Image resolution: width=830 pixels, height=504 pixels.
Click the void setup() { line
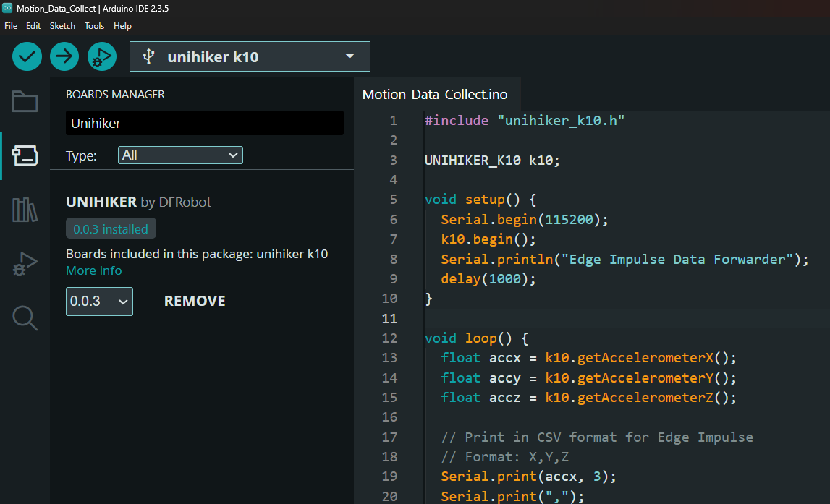pos(480,200)
